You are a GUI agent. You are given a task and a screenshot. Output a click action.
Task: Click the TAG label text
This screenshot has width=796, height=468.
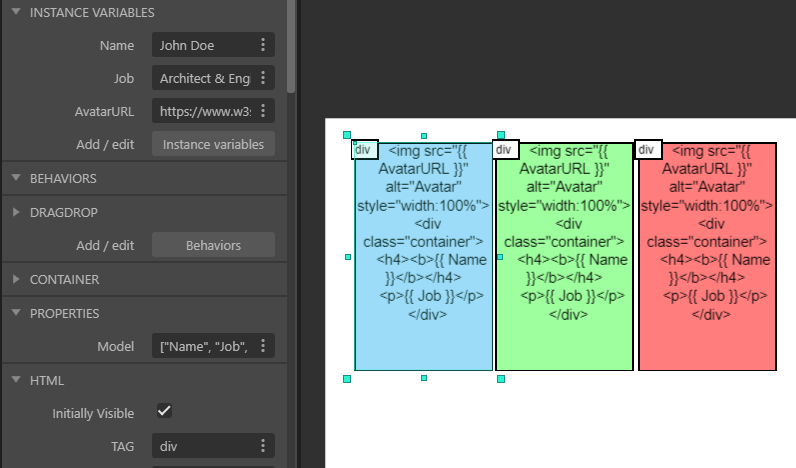coord(122,447)
